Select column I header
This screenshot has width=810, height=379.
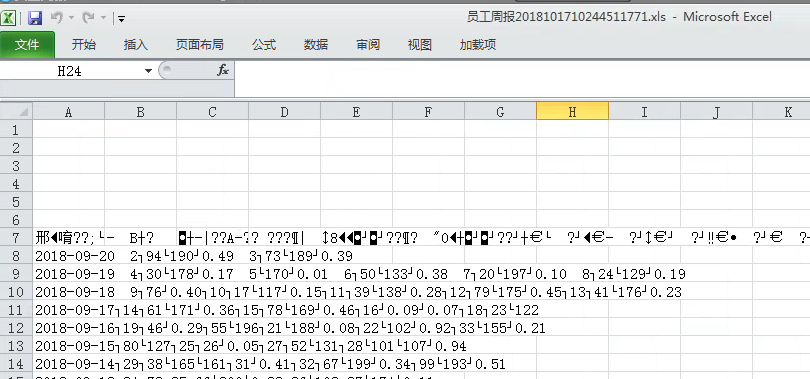click(644, 112)
